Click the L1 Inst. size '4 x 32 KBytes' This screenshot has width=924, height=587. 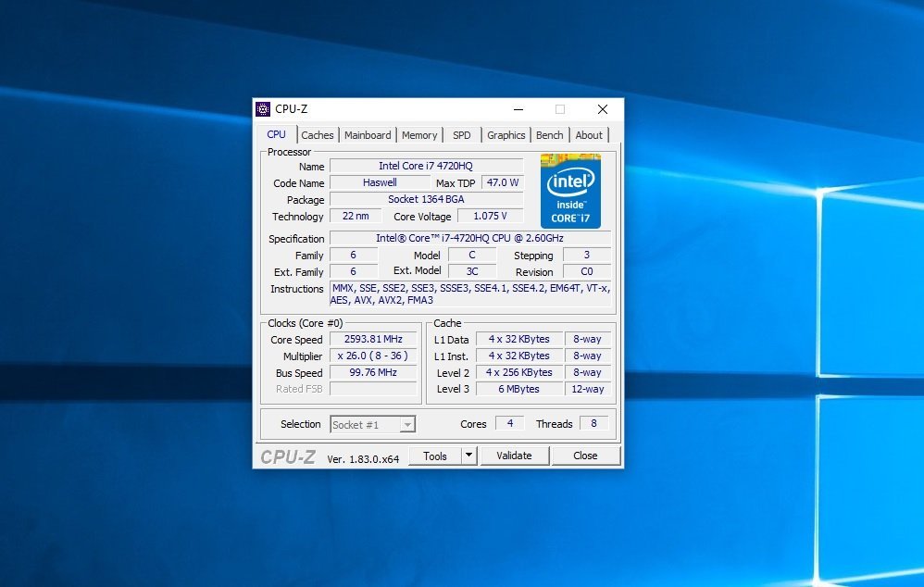(518, 356)
